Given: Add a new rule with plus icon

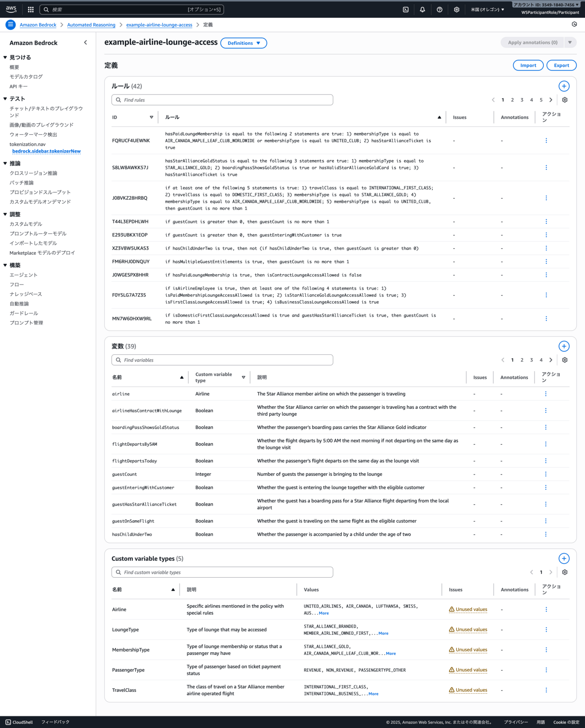Looking at the screenshot, I should coord(564,86).
